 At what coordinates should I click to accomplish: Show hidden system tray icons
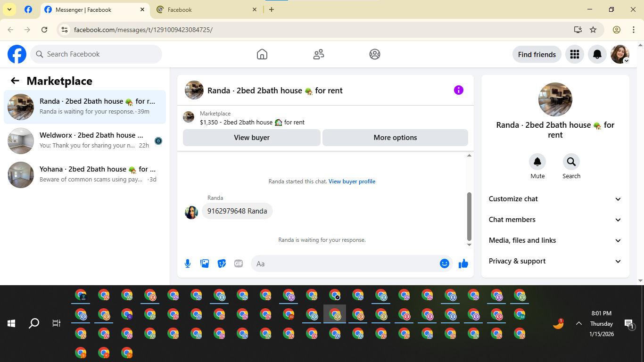coord(579,323)
